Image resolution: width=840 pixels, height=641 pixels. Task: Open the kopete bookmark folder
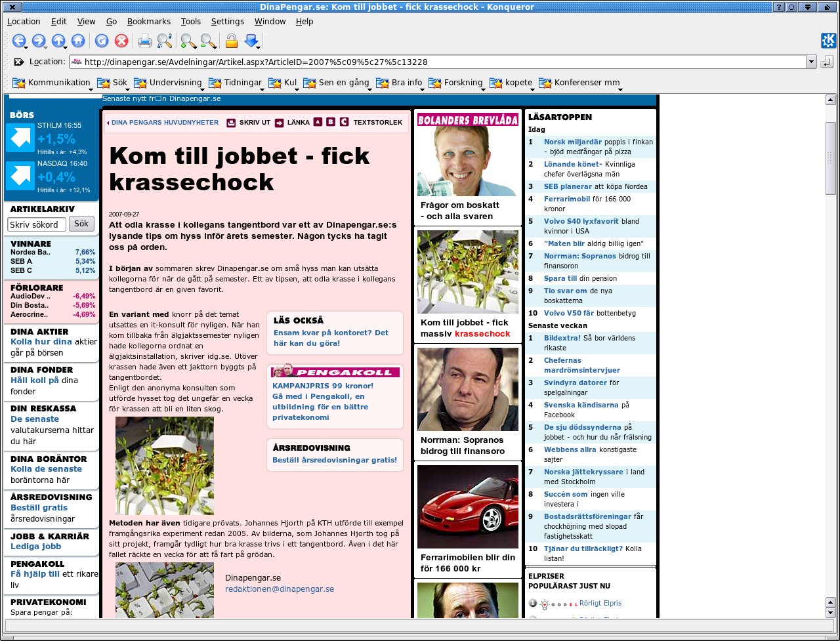click(513, 83)
